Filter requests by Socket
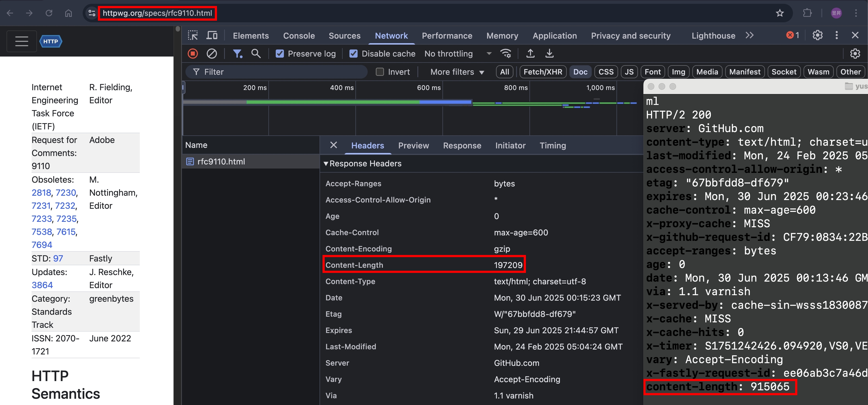 tap(784, 72)
